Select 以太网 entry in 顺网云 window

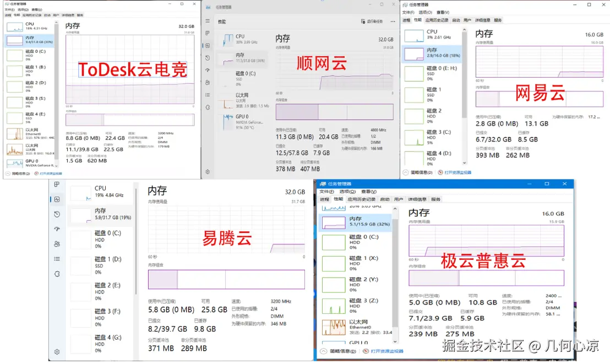point(243,100)
